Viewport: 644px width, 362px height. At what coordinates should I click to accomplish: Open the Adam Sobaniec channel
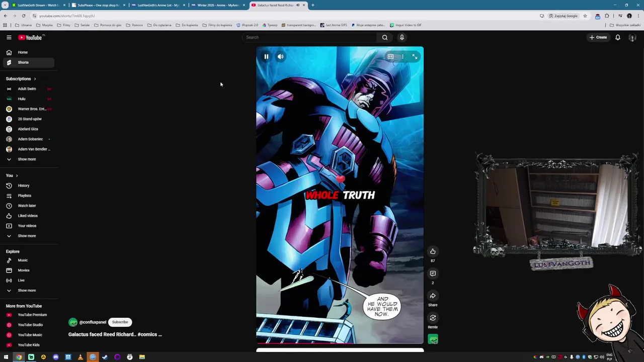(x=28, y=139)
